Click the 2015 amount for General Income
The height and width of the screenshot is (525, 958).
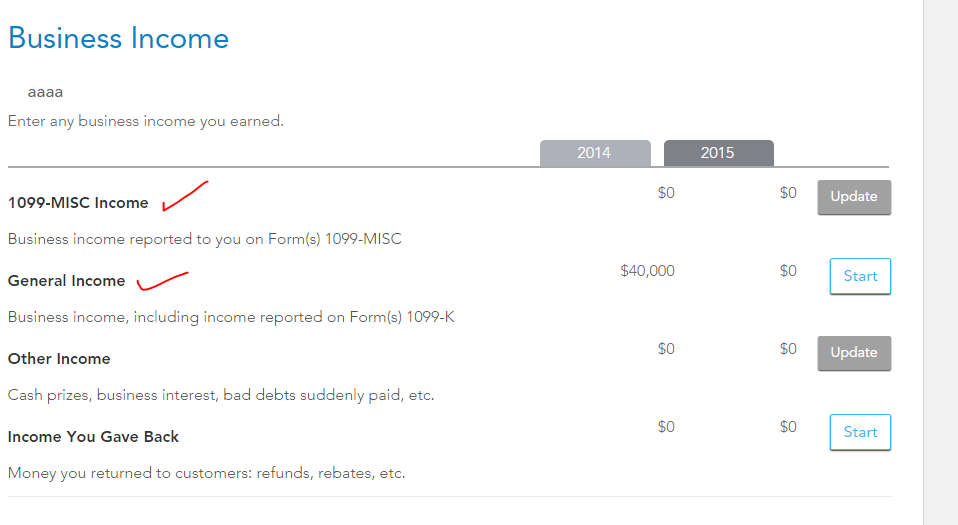(788, 271)
